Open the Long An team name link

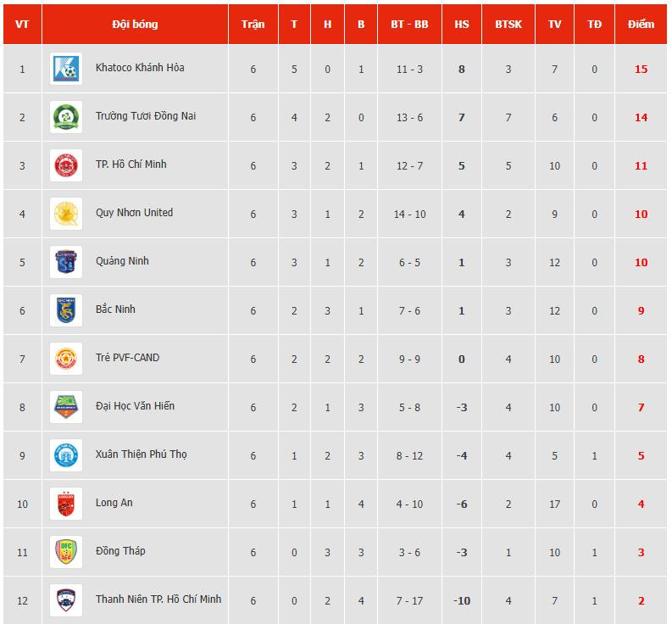[114, 503]
